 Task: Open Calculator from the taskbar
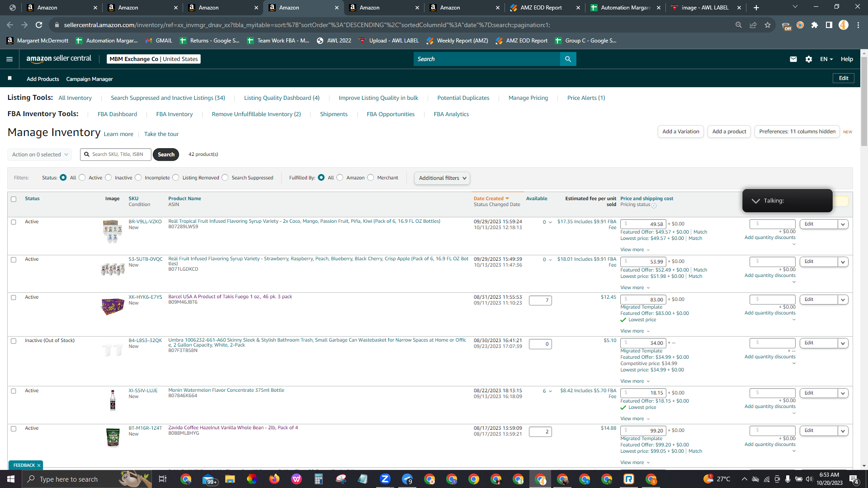(x=319, y=479)
